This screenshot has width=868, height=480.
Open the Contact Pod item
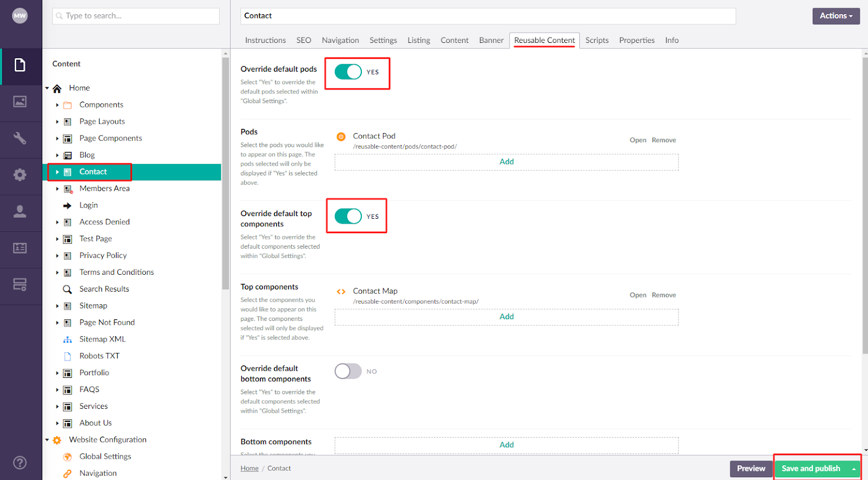638,140
